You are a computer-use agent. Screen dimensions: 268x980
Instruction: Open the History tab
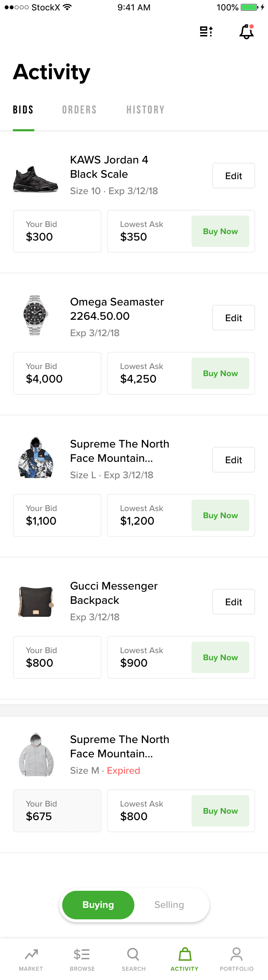145,110
